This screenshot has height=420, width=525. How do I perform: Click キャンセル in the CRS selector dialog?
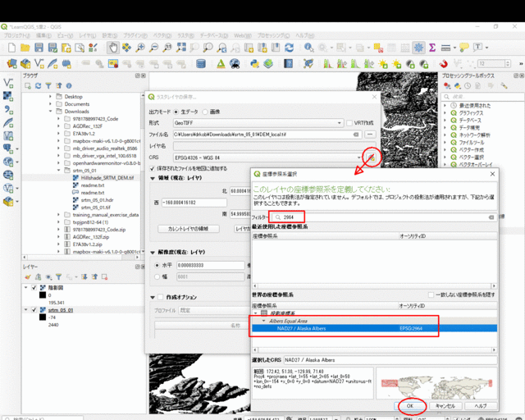445,405
